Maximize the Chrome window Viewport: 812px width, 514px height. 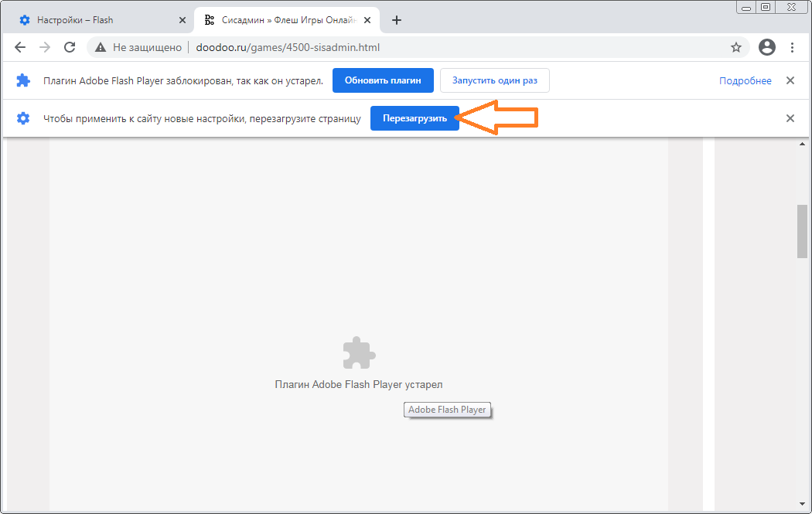coord(766,7)
